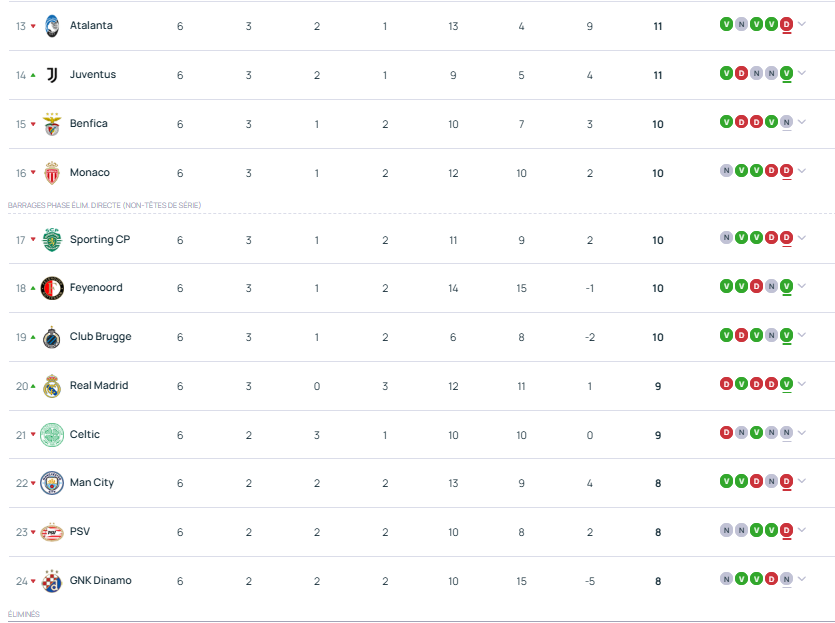Click the Juventus club logo
Image resolution: width=835 pixels, height=623 pixels.
[52, 75]
